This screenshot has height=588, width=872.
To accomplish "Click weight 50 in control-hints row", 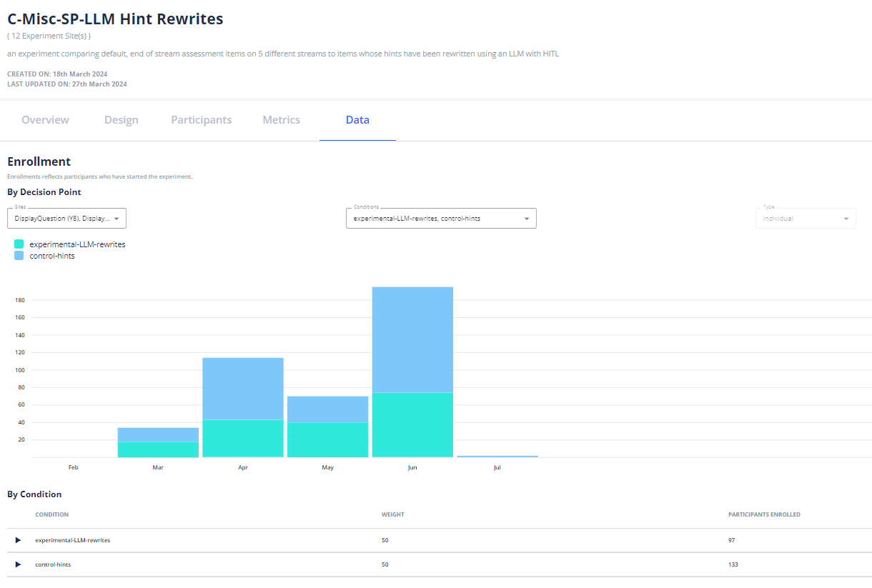I will [x=385, y=564].
